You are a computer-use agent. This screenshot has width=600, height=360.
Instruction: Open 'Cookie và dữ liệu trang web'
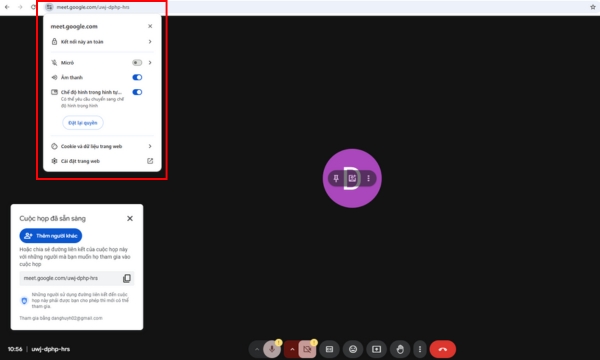(102, 146)
